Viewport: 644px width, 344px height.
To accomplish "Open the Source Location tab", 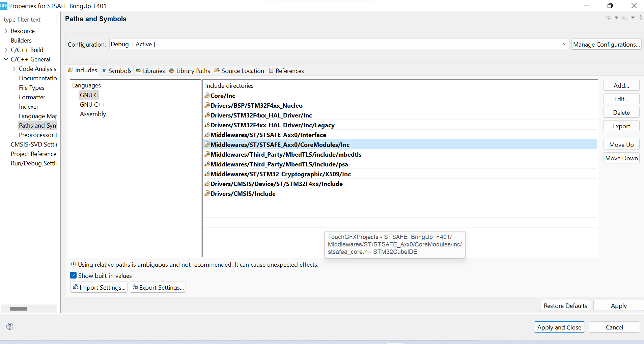I will click(239, 71).
